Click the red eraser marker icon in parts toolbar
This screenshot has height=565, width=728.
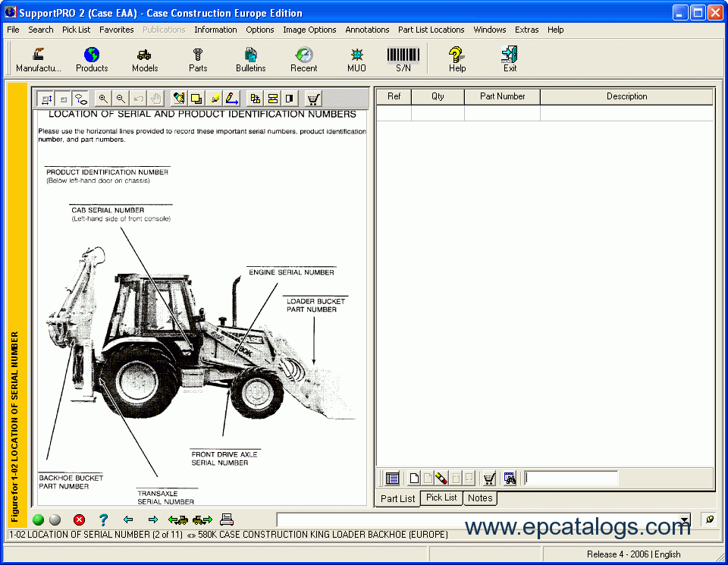[x=441, y=479]
